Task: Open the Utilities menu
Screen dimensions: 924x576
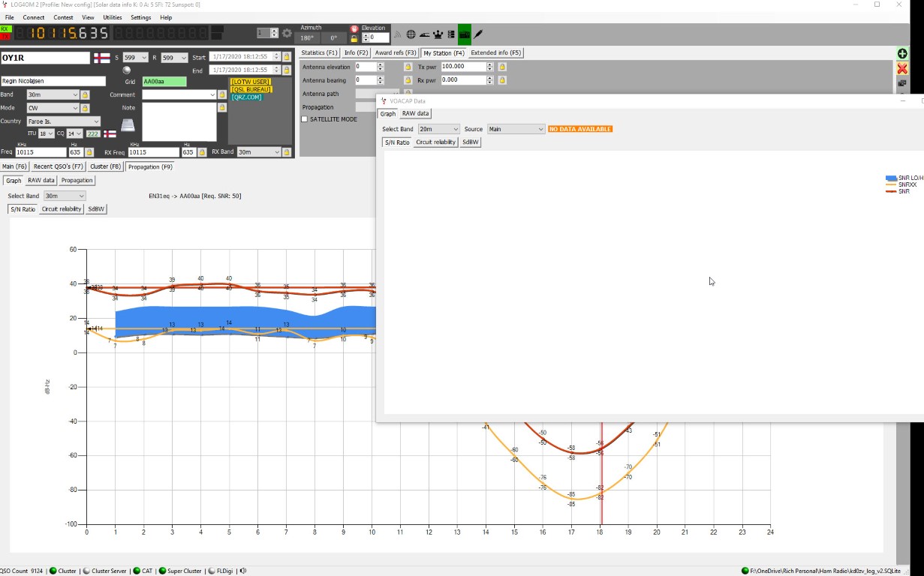Action: click(113, 17)
